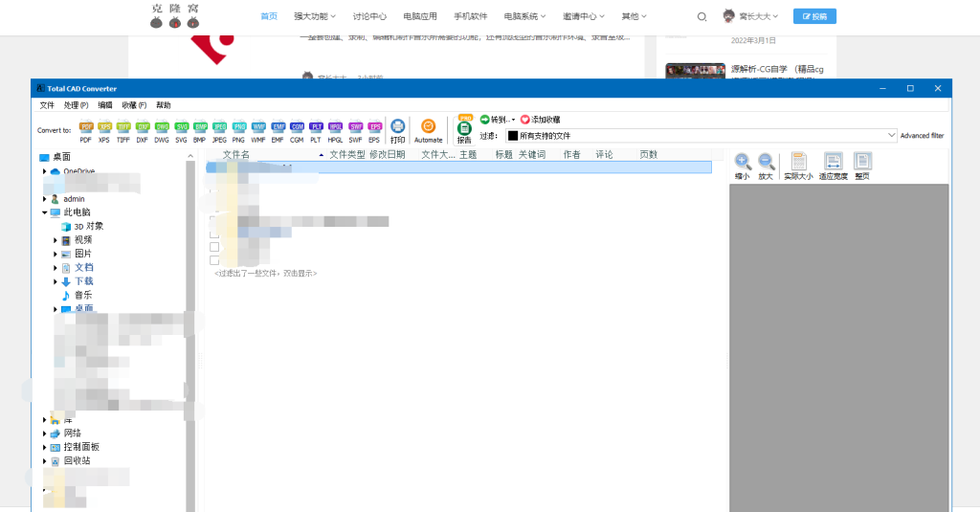Convert to HPGL format
Viewport: 980px width, 512px height.
click(335, 131)
